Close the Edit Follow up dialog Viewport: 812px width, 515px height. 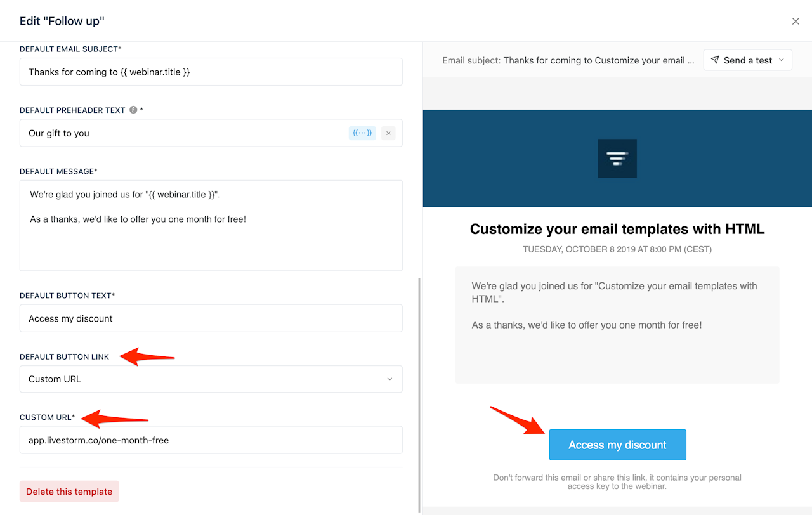pos(796,22)
